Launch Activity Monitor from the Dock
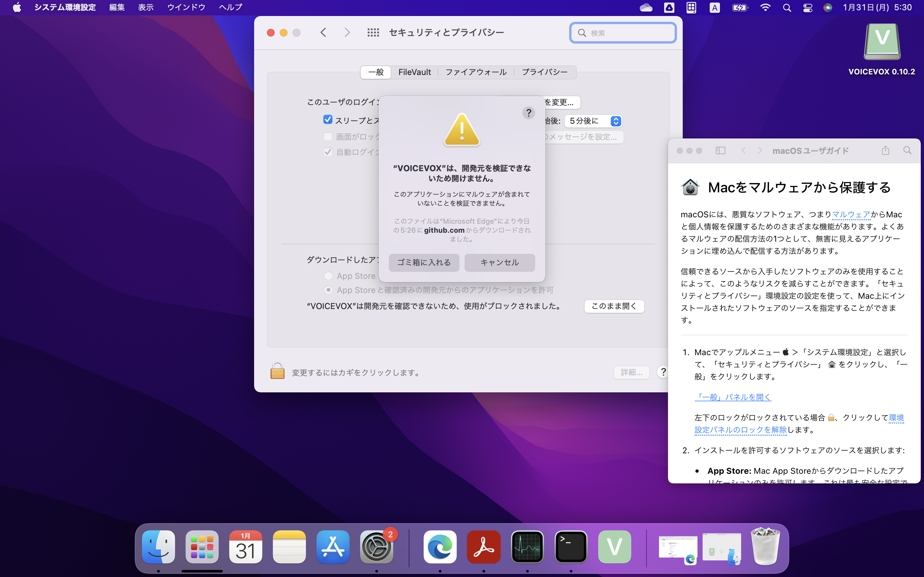Viewport: 924px width, 577px height. pos(527,547)
